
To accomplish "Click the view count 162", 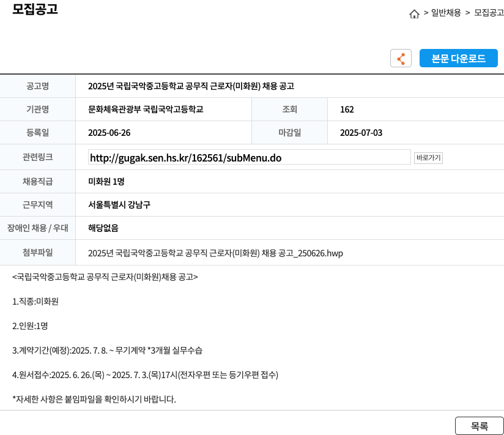I will coord(347,110).
